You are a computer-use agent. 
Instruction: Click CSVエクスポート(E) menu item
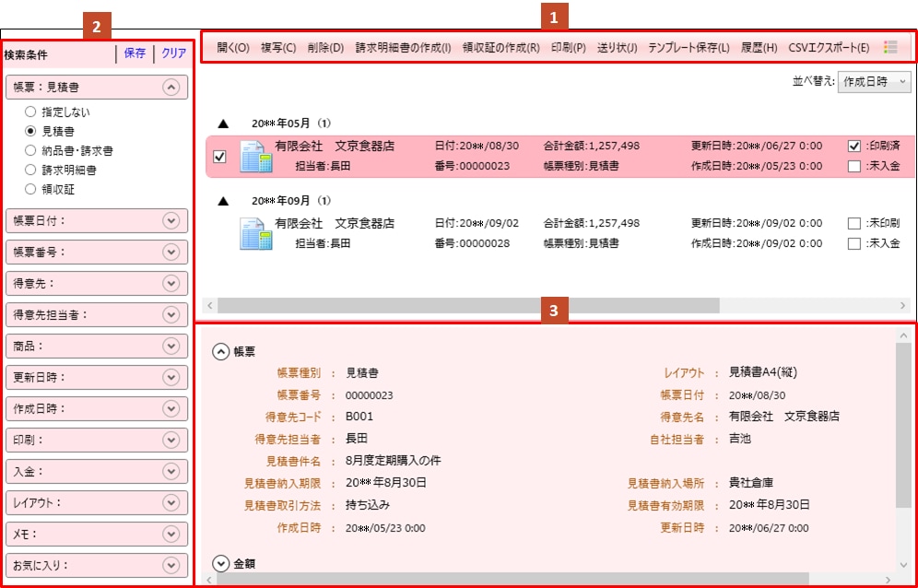[x=829, y=47]
